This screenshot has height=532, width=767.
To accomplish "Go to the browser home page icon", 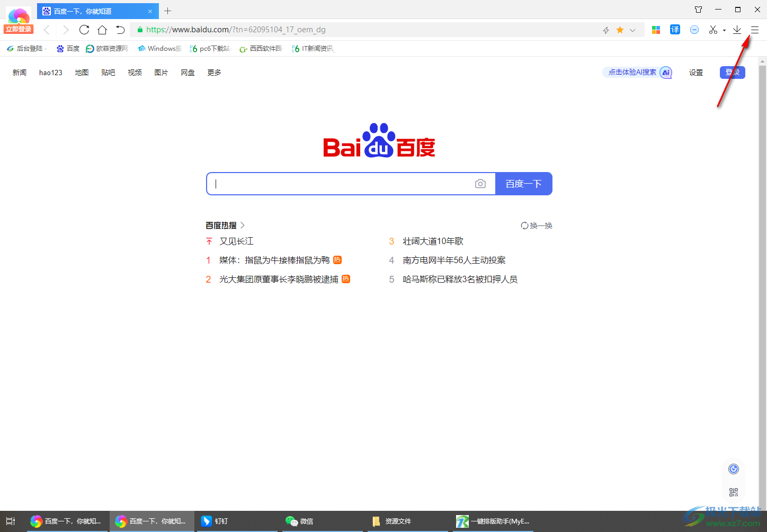I will [x=102, y=30].
